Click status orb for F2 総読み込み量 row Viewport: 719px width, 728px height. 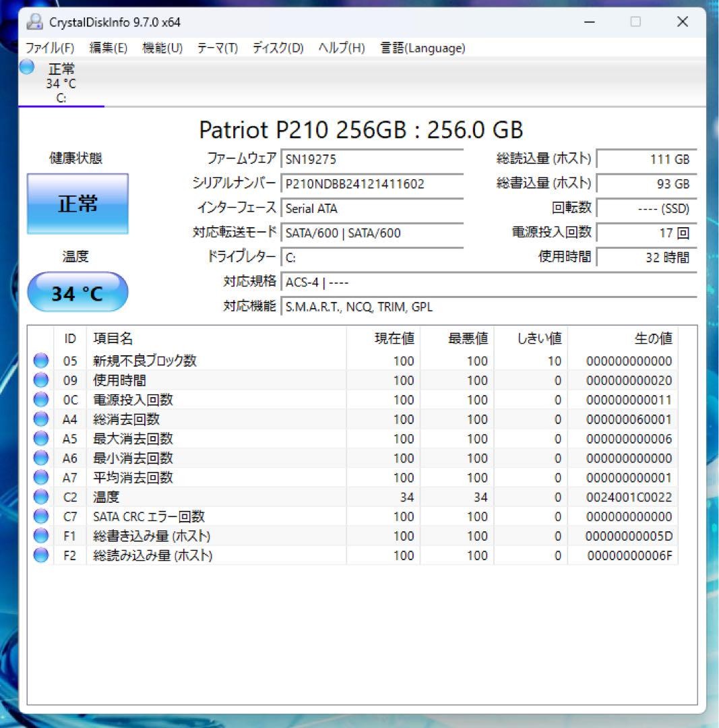tap(41, 555)
